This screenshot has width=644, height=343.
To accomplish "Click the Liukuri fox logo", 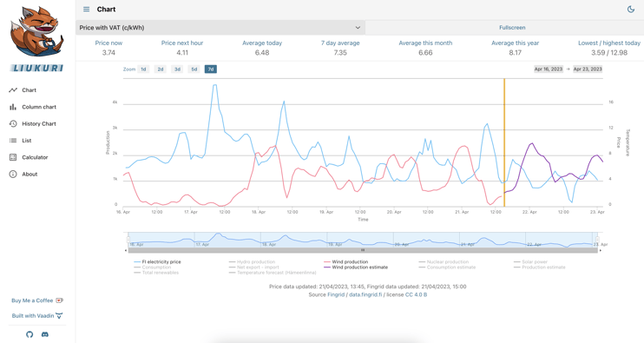I will tap(37, 32).
